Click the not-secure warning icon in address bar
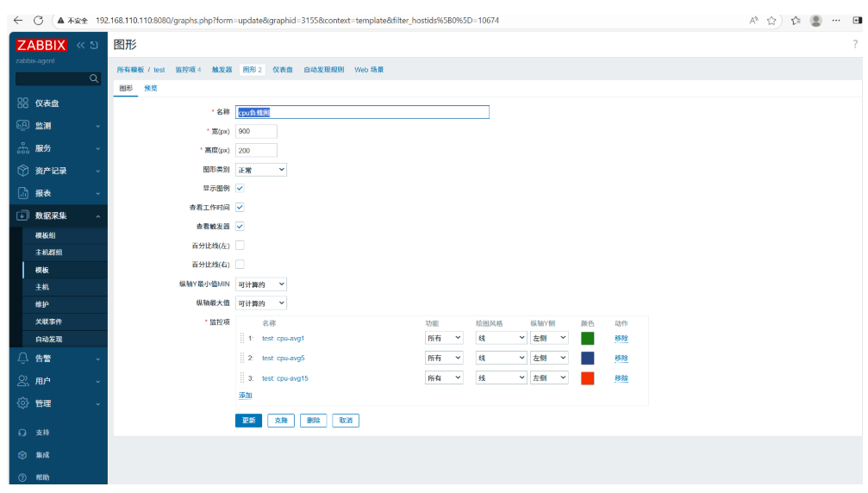Image resolution: width=868 pixels, height=493 pixels. click(x=61, y=21)
